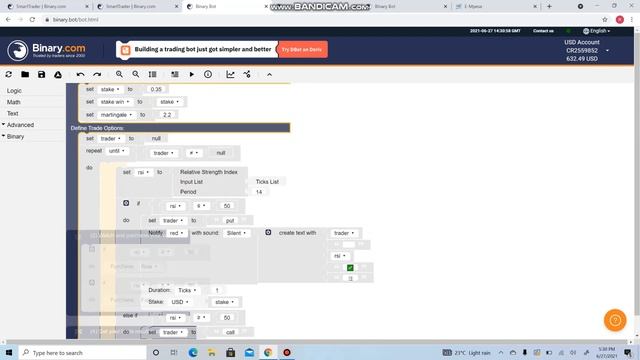This screenshot has height=360, width=640.
Task: Switch to the second SmartTrader browser tab
Action: tap(138, 7)
